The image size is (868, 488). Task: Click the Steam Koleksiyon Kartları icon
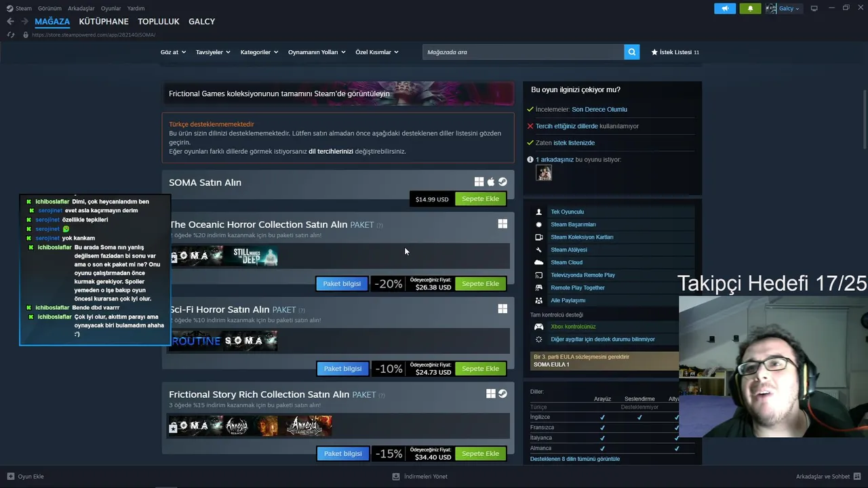tap(539, 237)
